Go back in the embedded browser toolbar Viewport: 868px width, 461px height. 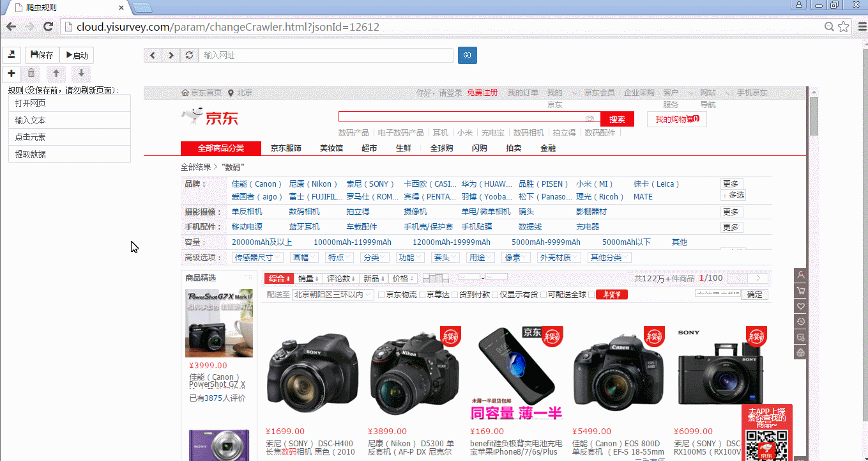153,55
